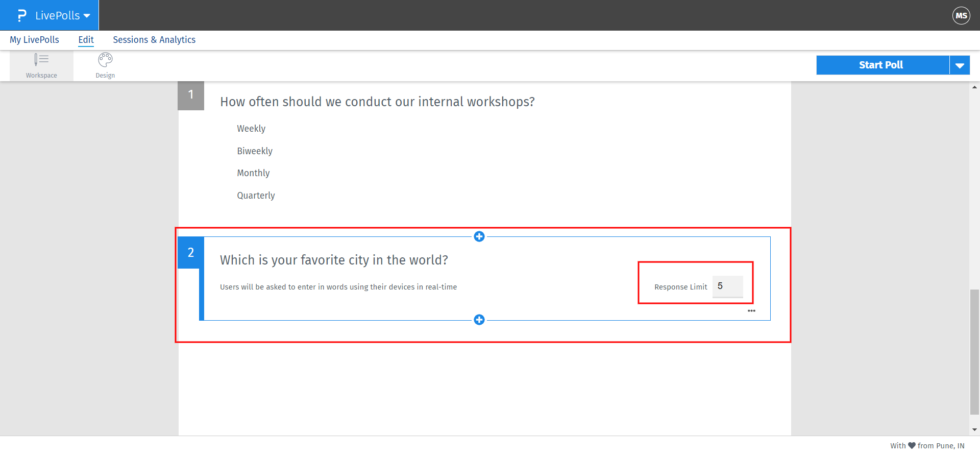The width and height of the screenshot is (980, 456).
Task: Expand the Start Poll dropdown arrow
Action: 960,65
